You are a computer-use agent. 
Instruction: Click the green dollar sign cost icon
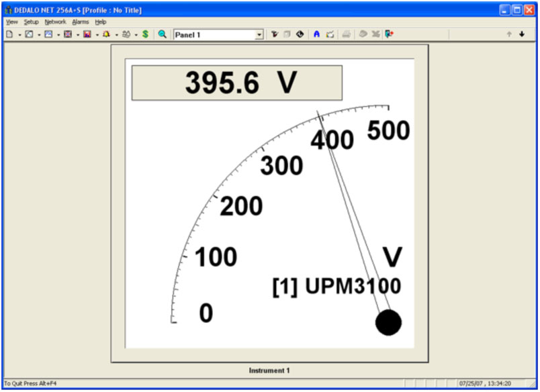pos(145,34)
